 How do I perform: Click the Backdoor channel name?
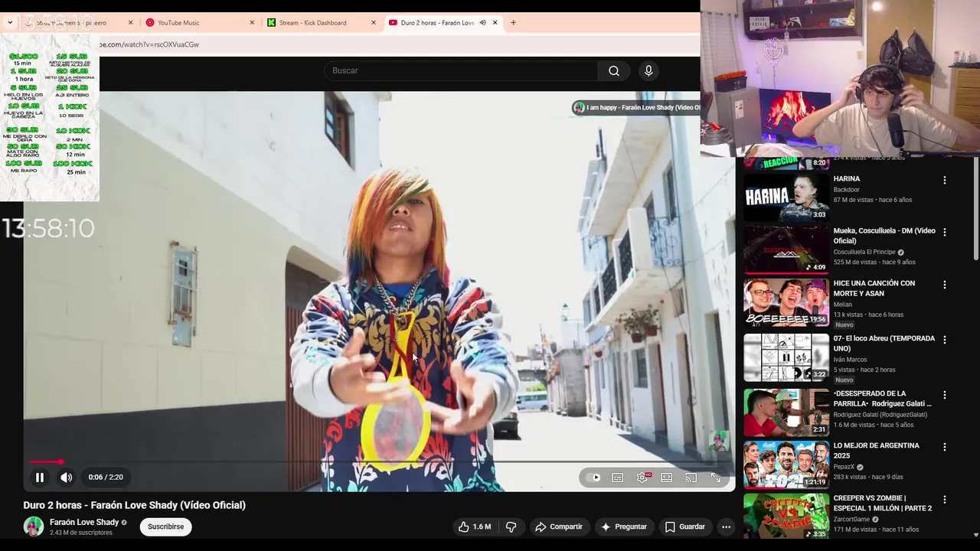[x=847, y=190]
